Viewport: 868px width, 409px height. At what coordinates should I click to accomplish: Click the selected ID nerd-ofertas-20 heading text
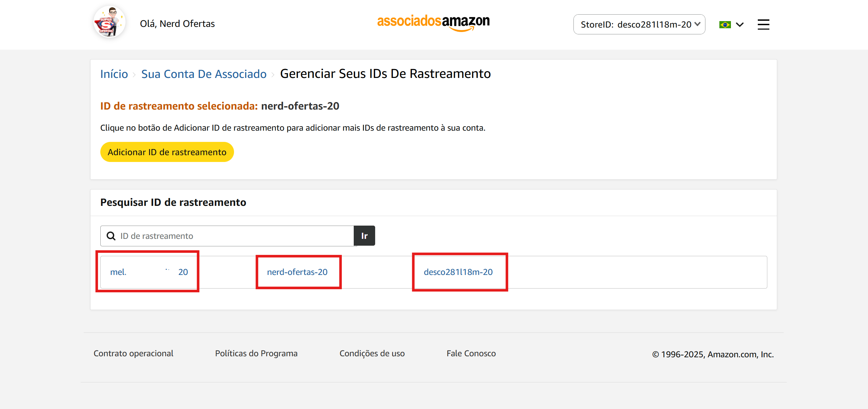[x=300, y=106]
